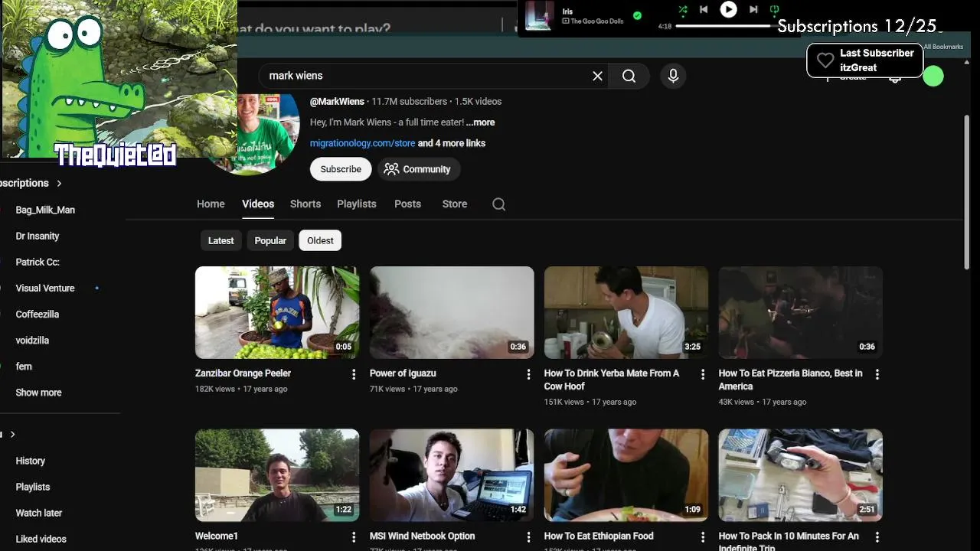Image resolution: width=980 pixels, height=551 pixels.
Task: Skip to the next track
Action: click(x=753, y=9)
